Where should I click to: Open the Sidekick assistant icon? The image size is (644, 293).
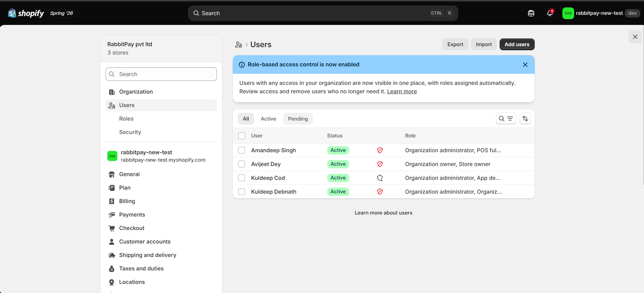click(531, 13)
